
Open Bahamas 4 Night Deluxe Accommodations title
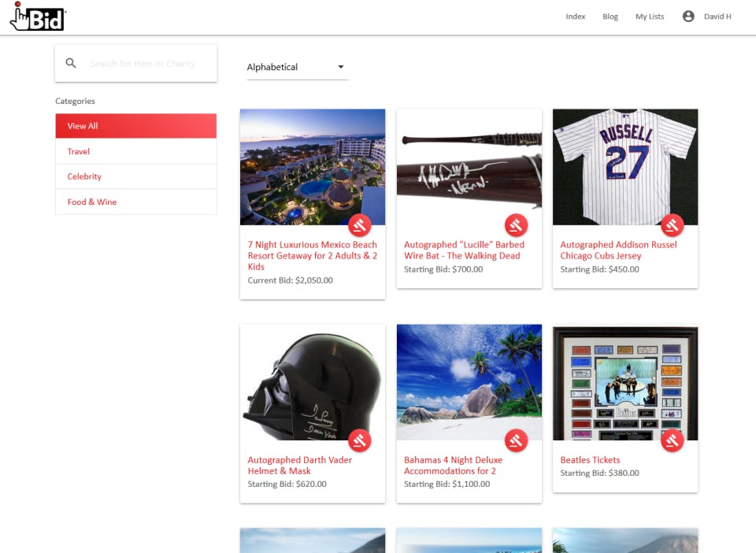[x=454, y=466]
